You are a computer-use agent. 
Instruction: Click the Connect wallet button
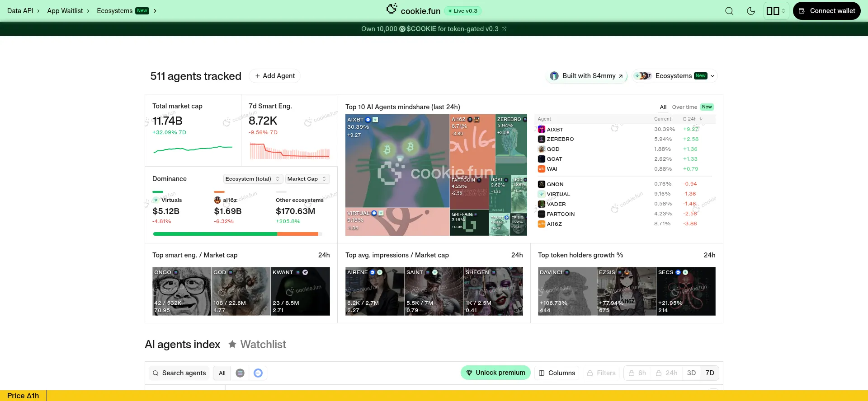827,11
